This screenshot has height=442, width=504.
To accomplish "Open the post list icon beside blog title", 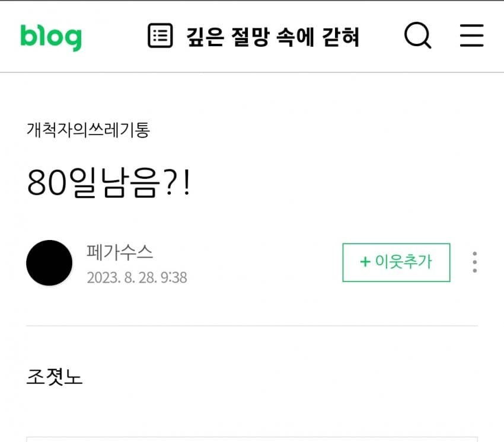I will tap(160, 36).
